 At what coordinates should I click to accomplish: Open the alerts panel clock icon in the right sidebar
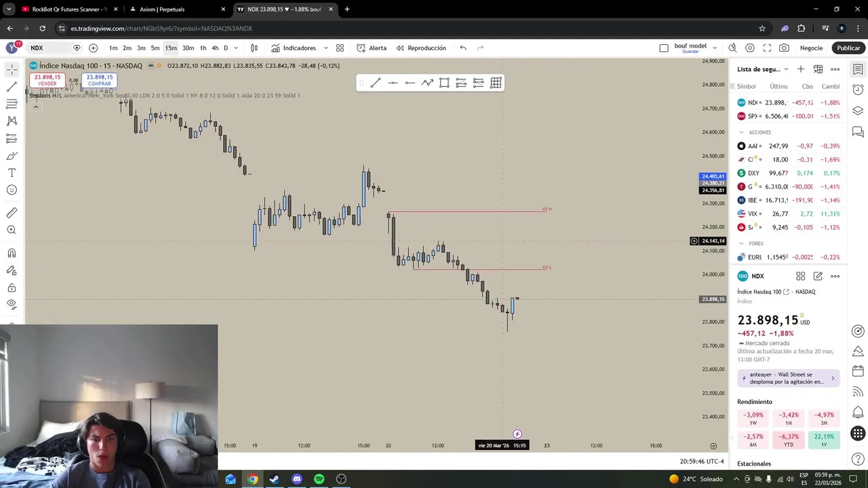click(x=858, y=89)
